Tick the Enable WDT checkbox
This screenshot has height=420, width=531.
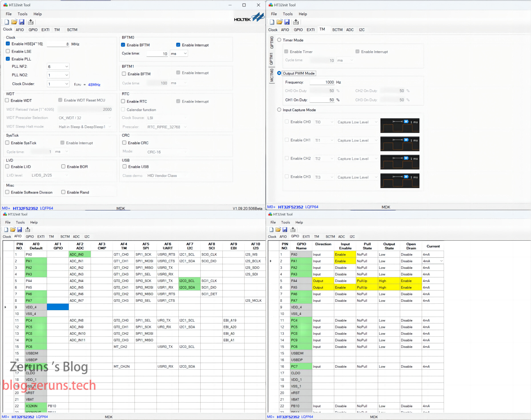tap(7, 100)
